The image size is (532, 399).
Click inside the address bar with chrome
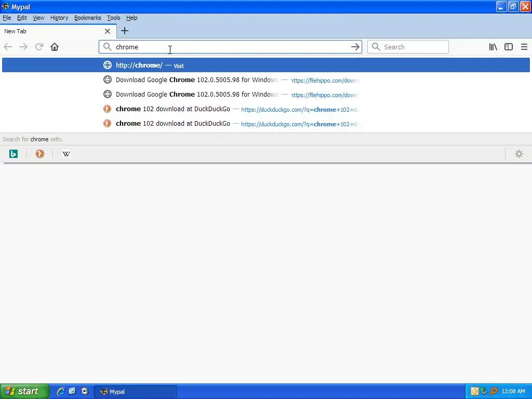(x=231, y=47)
